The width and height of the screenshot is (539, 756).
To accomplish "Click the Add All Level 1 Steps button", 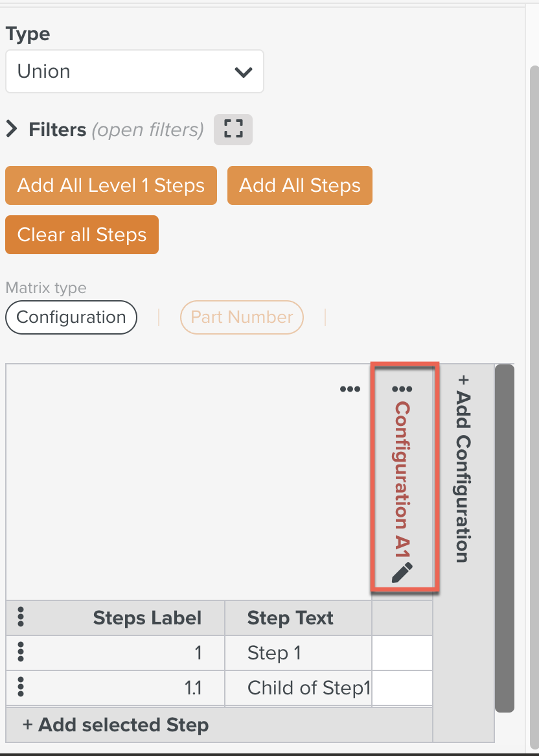I will (x=111, y=185).
